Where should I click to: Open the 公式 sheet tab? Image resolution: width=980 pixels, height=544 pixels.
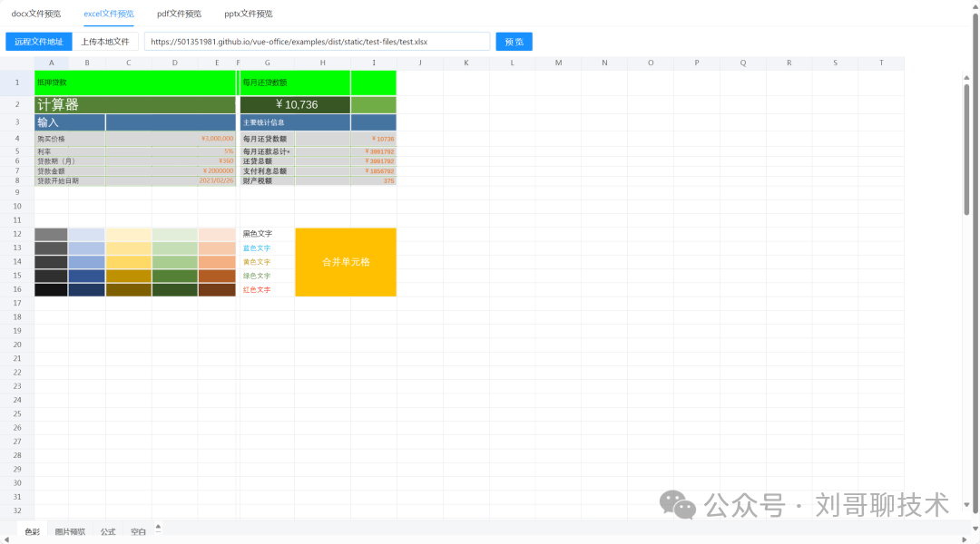[x=108, y=532]
